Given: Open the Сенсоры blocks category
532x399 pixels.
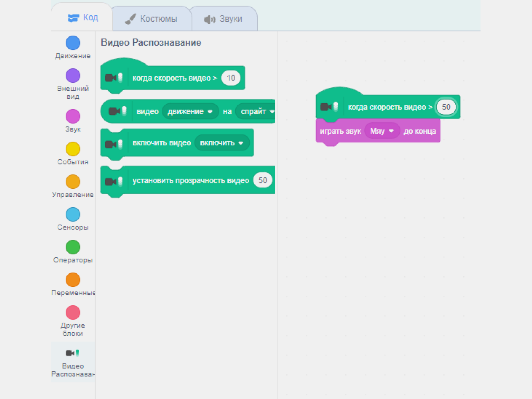Looking at the screenshot, I should (x=73, y=219).
